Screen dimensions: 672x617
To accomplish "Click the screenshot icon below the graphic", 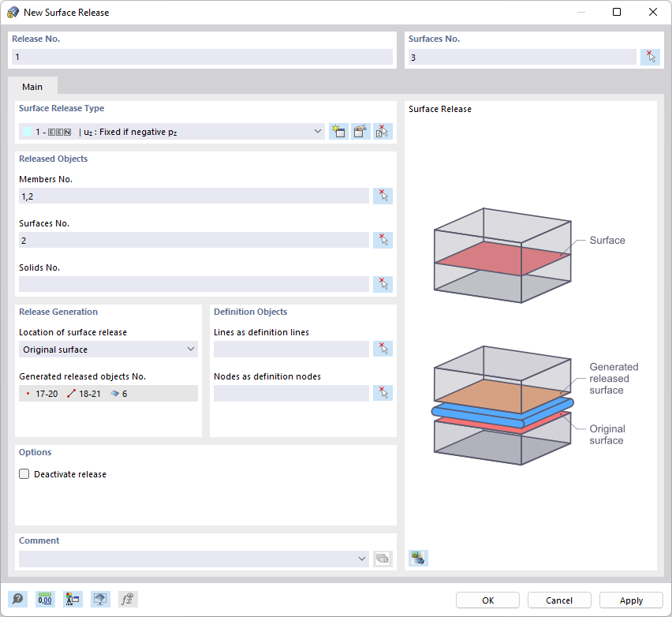I will pyautogui.click(x=418, y=558).
